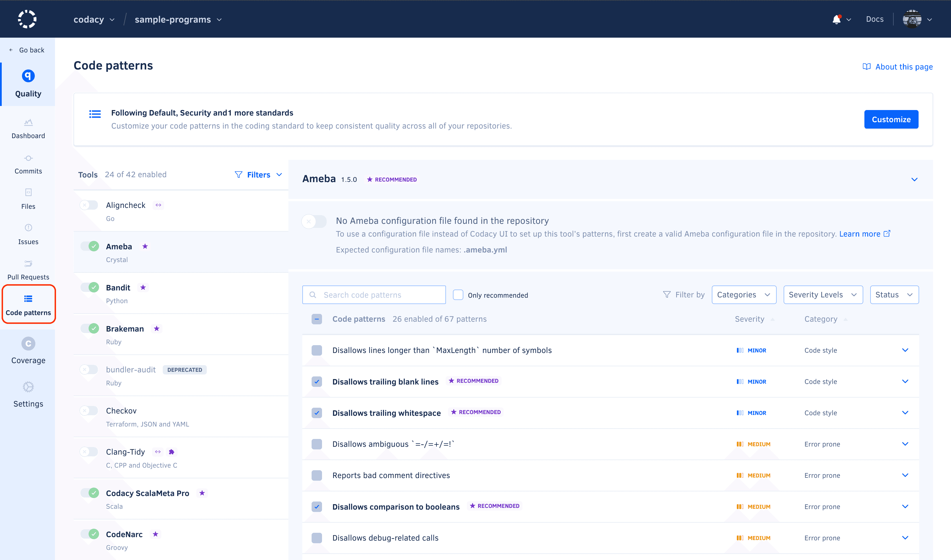This screenshot has height=560, width=951.
Task: Expand the Reports bad comment directives row
Action: pos(905,475)
